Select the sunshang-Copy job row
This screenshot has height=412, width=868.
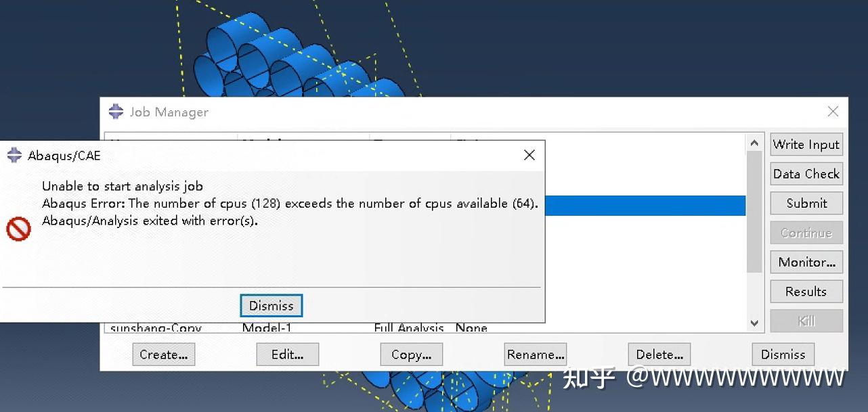(425, 328)
